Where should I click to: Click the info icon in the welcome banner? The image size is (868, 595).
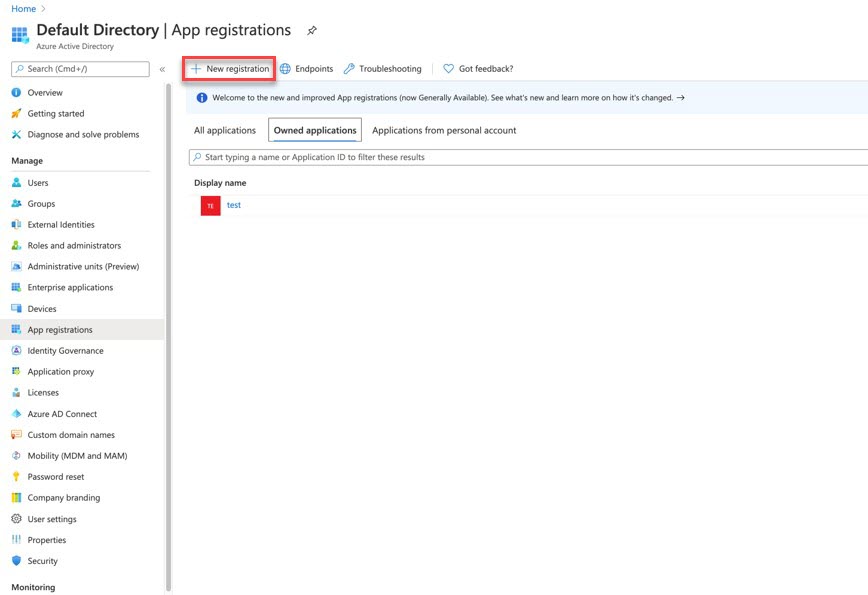point(202,97)
